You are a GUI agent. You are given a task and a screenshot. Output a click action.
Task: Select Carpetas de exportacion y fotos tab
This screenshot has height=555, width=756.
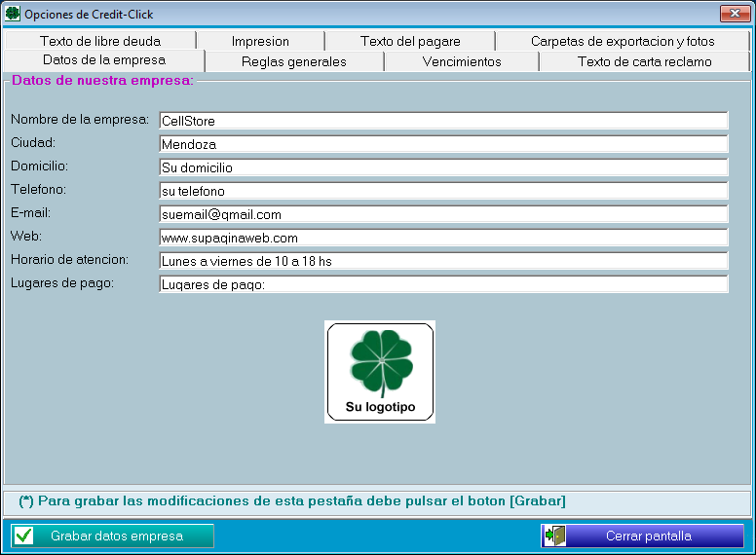click(623, 41)
